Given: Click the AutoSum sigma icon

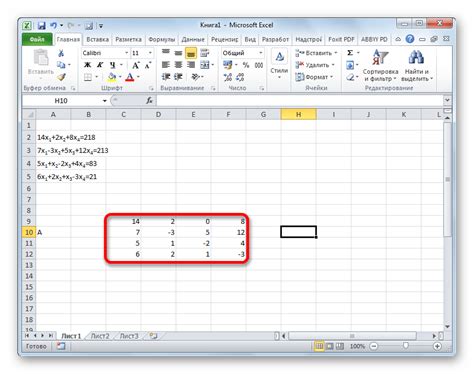Looking at the screenshot, I should pos(350,53).
